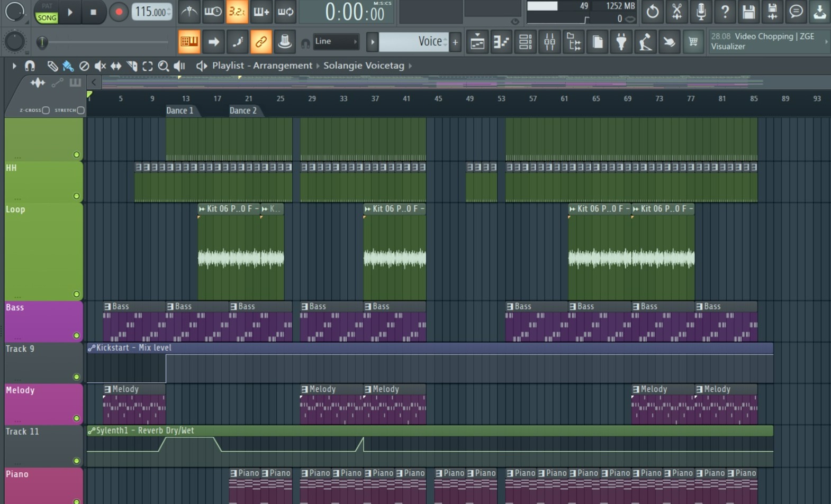Open the content shop cart icon
831x504 pixels.
(693, 42)
